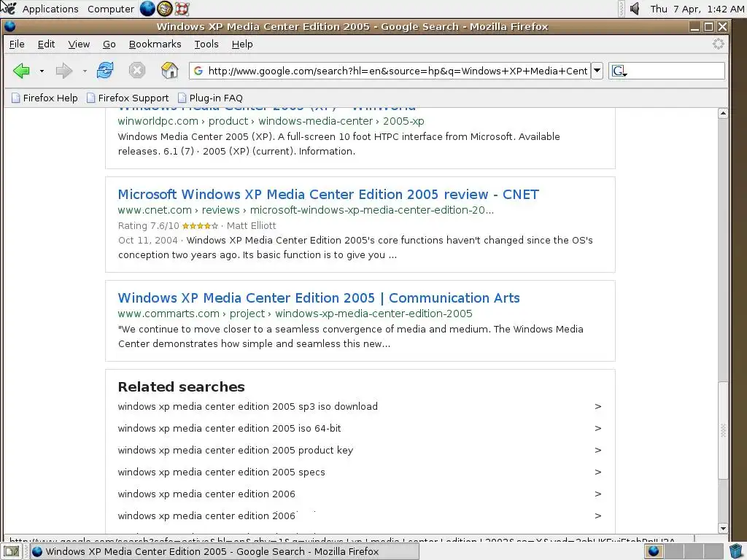
Task: Open the Help menu
Action: point(242,44)
